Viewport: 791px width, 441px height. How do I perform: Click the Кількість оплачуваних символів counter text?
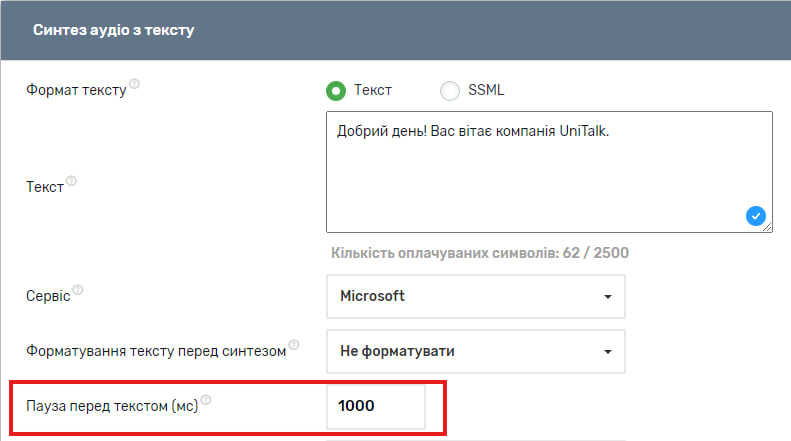(x=479, y=253)
